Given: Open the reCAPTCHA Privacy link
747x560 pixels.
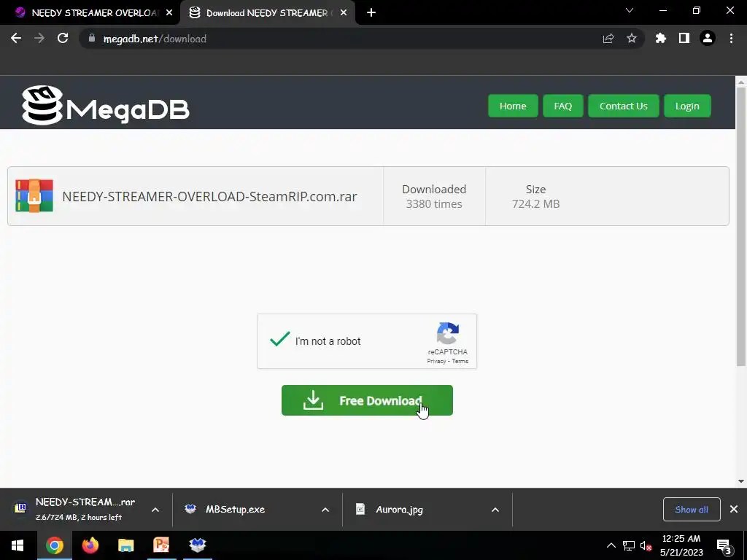Looking at the screenshot, I should [436, 361].
